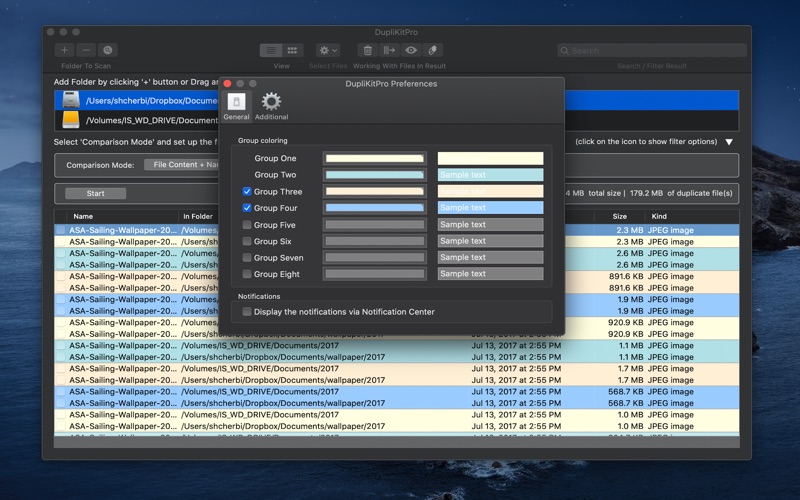Image resolution: width=800 pixels, height=500 pixels.
Task: Enable the Group Seven checkbox
Action: (x=247, y=258)
